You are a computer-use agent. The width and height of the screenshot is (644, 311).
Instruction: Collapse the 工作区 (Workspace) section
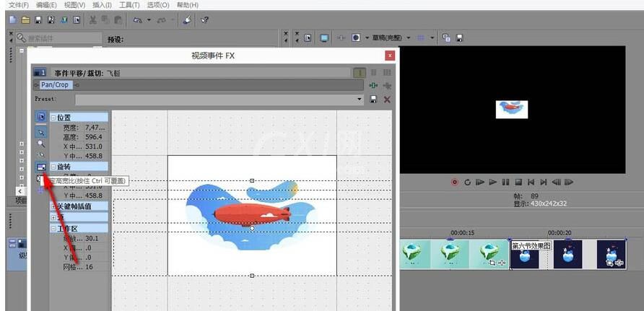pyautogui.click(x=53, y=228)
